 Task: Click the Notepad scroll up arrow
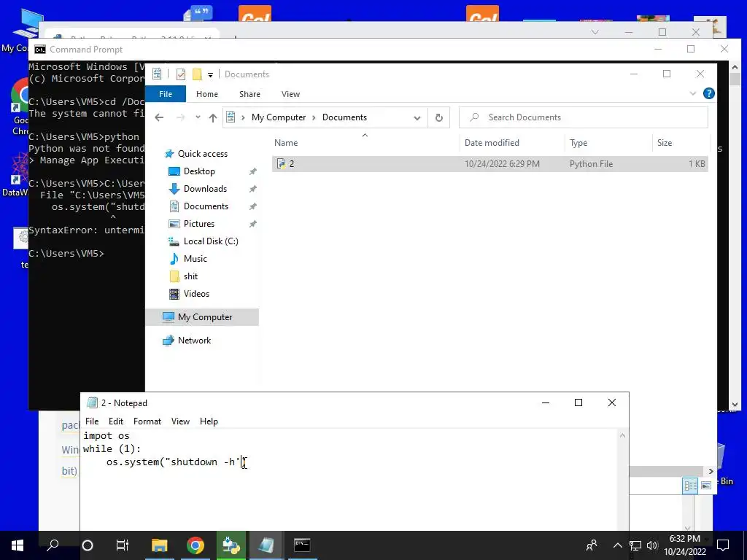[x=622, y=436]
